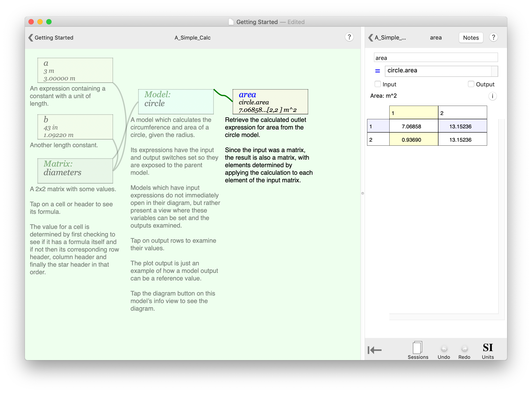Select the Matrix: diameters object
The image size is (532, 393).
[75, 171]
